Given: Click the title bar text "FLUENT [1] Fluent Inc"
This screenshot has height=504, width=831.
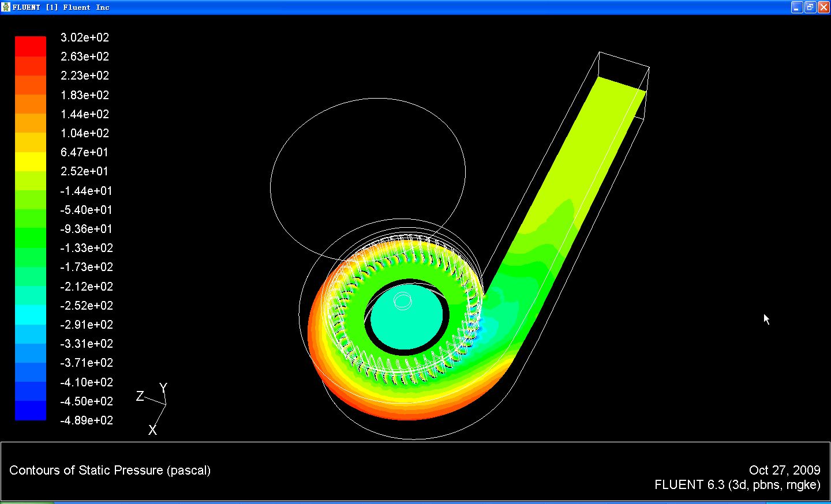Looking at the screenshot, I should coord(61,7).
